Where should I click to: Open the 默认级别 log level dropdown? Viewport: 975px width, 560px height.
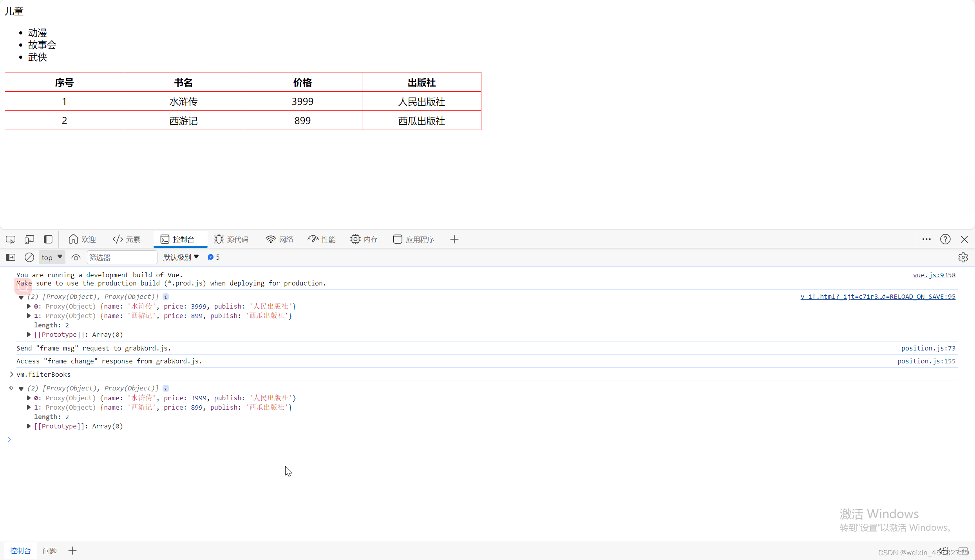(181, 257)
